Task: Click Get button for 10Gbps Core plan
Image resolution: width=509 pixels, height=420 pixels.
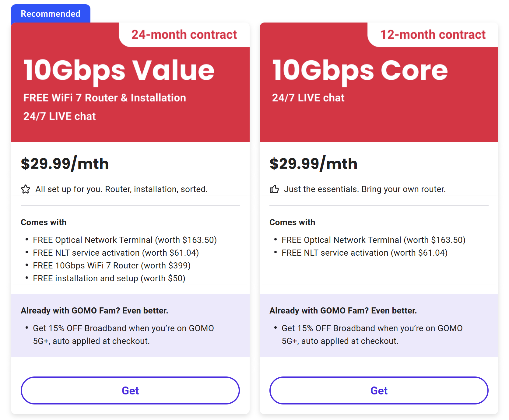Action: (379, 390)
